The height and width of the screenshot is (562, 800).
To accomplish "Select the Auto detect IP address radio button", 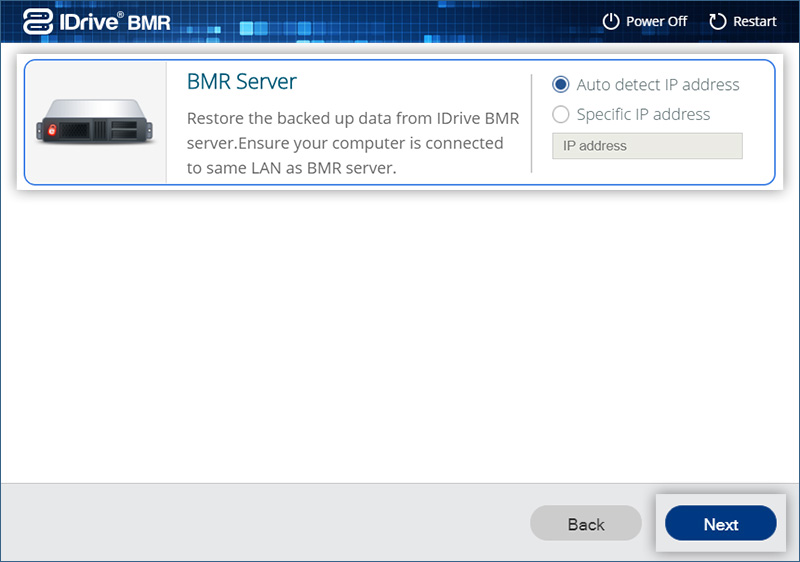I will (561, 85).
